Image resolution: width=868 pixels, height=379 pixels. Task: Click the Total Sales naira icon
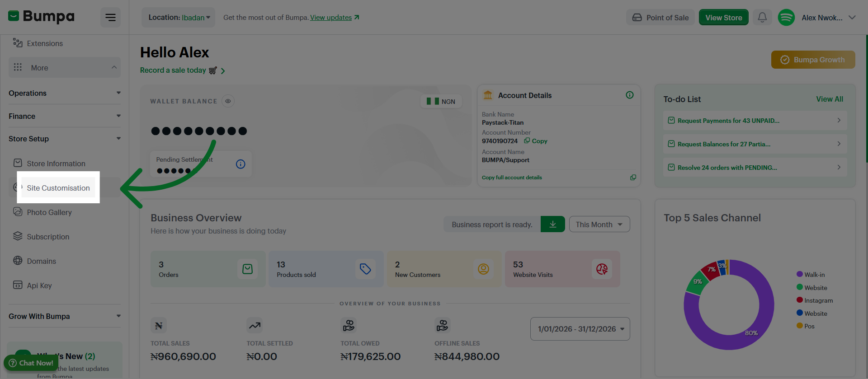(x=159, y=325)
